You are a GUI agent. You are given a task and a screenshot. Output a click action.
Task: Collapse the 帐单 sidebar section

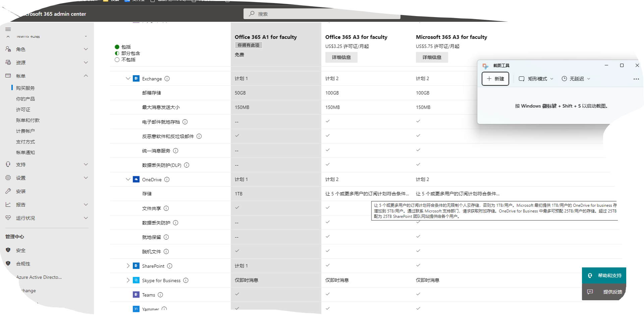click(86, 76)
